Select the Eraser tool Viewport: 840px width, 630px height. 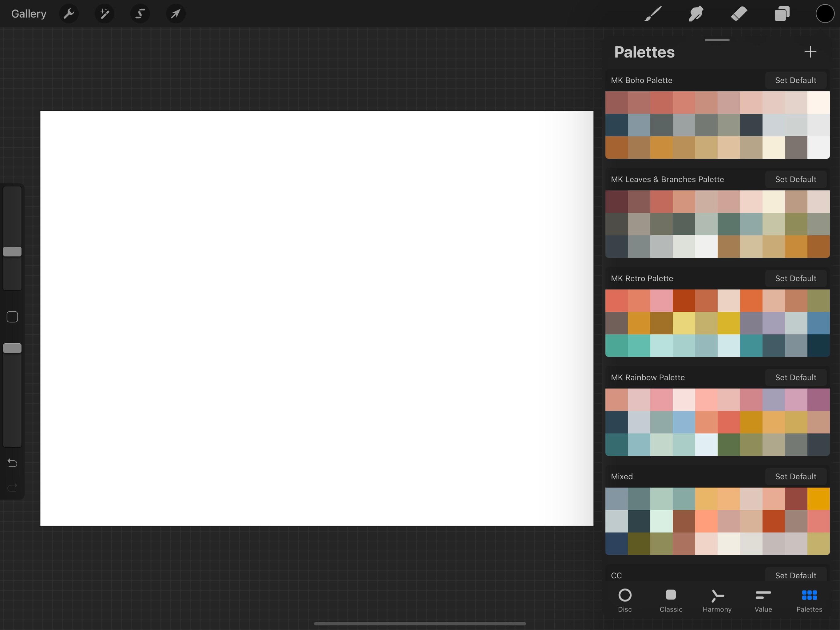click(x=739, y=14)
